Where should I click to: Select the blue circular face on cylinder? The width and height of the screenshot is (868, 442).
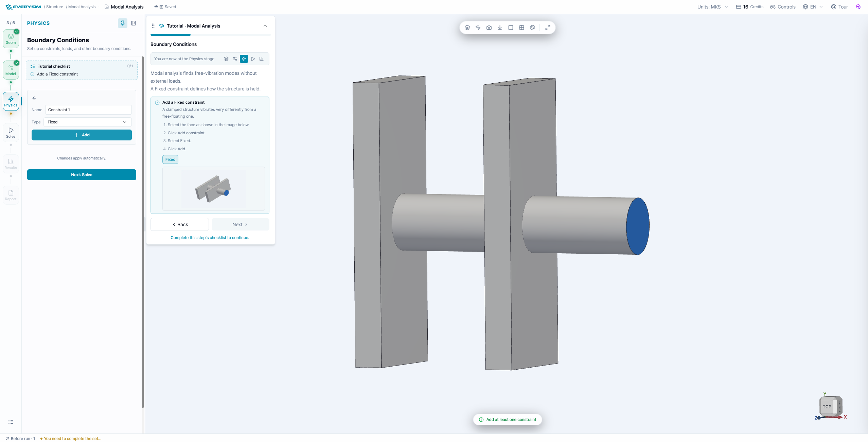(x=638, y=226)
